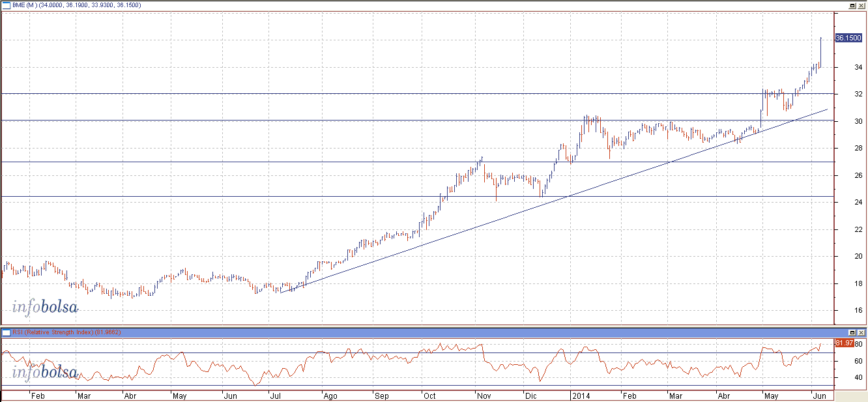
Task: Select the horizontal line near price 24.4
Action: click(417, 196)
